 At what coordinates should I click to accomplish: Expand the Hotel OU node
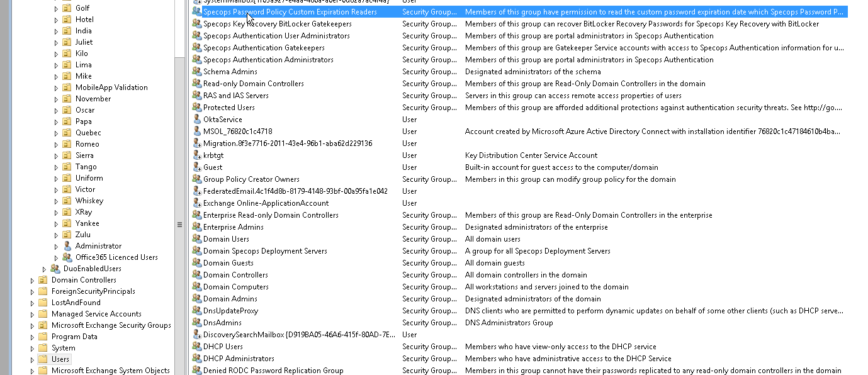tap(56, 20)
